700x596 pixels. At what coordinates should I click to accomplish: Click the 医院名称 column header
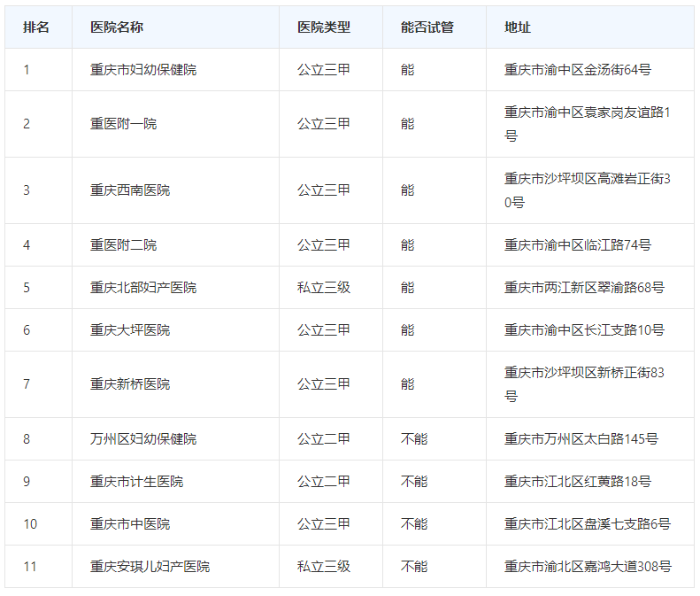coord(117,27)
